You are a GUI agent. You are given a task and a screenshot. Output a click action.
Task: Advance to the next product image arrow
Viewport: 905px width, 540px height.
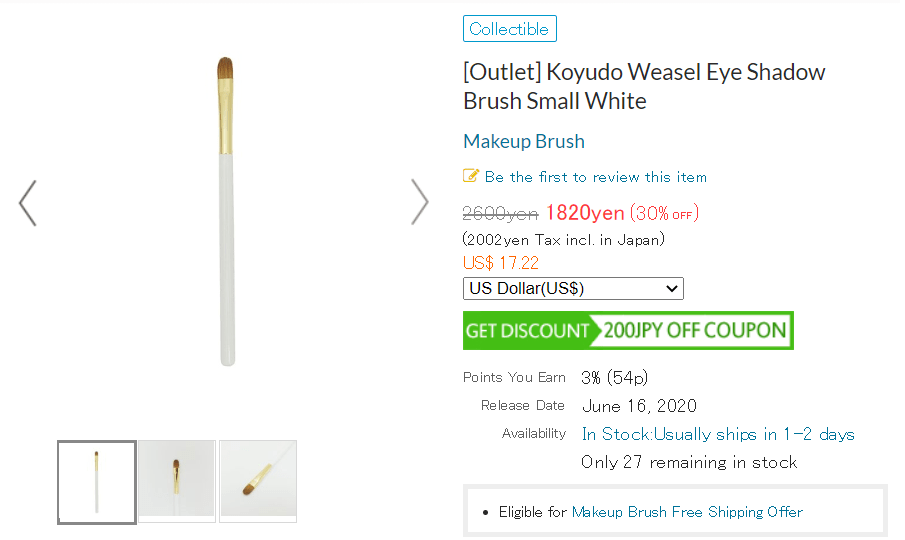420,202
